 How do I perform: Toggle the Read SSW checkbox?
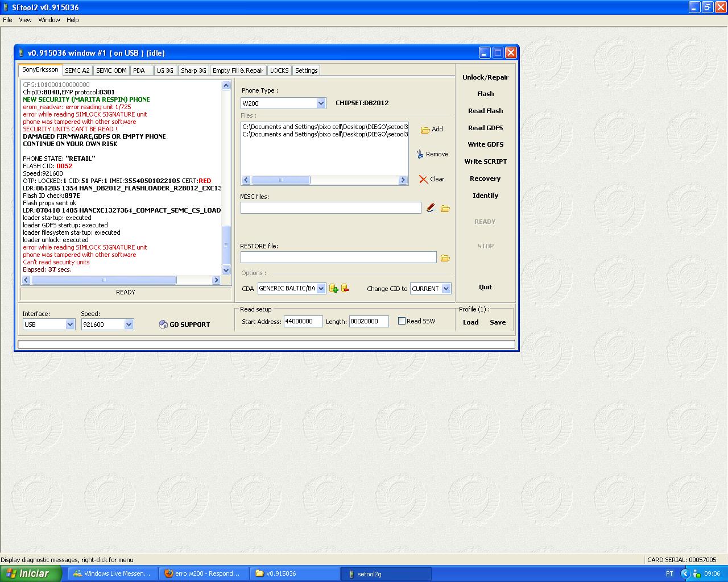(402, 321)
